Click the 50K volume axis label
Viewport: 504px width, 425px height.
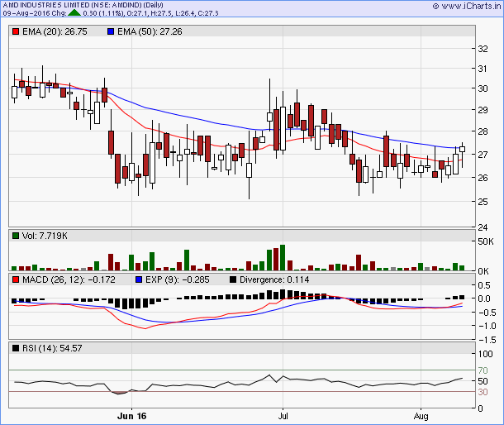[x=485, y=241]
